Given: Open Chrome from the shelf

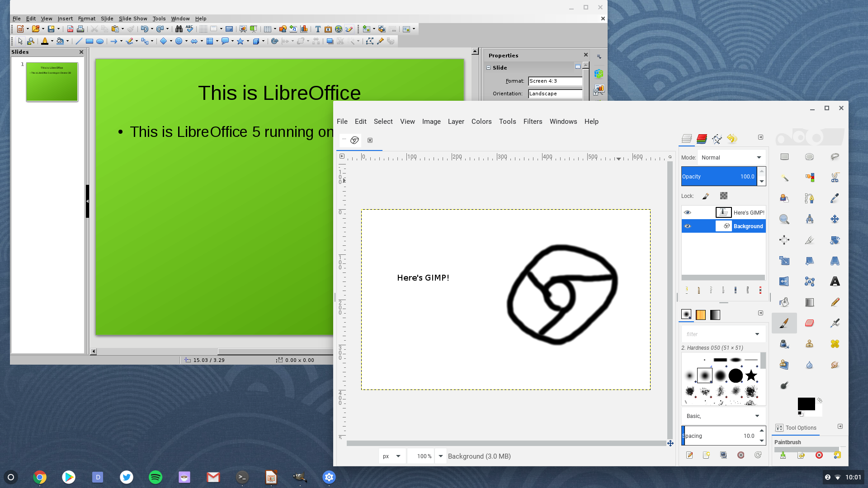Looking at the screenshot, I should (40, 477).
